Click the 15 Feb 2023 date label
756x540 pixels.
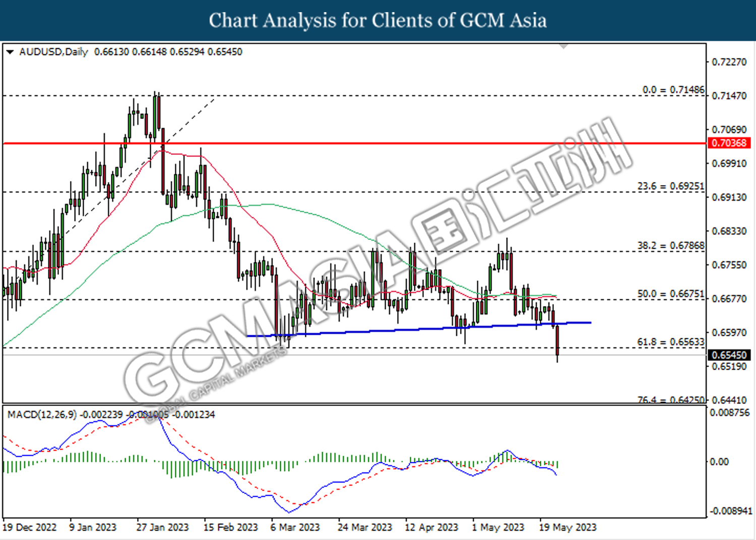[230, 527]
